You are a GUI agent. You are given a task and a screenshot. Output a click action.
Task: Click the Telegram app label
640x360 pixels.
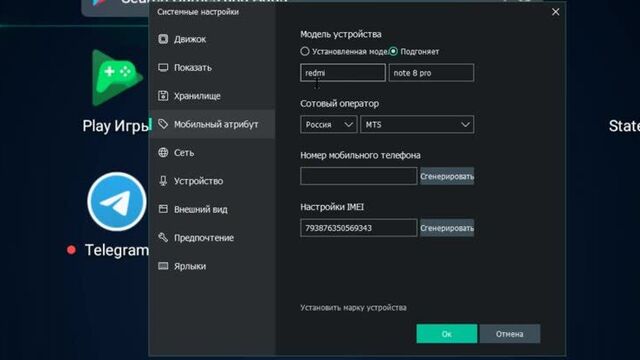tap(117, 250)
